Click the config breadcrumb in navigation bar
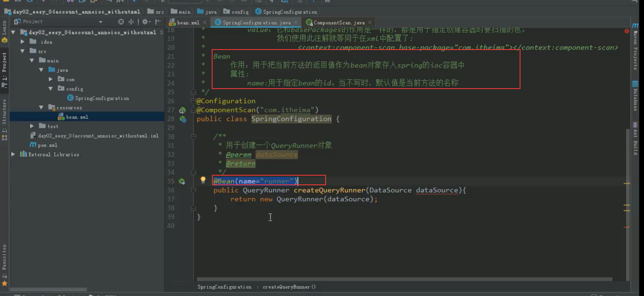644x296 pixels. [x=240, y=12]
